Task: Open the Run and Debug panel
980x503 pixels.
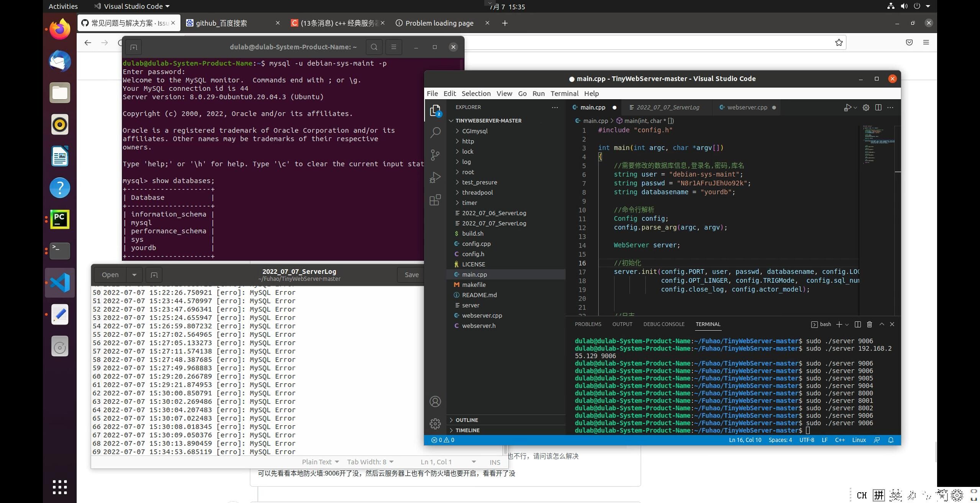Action: tap(435, 177)
